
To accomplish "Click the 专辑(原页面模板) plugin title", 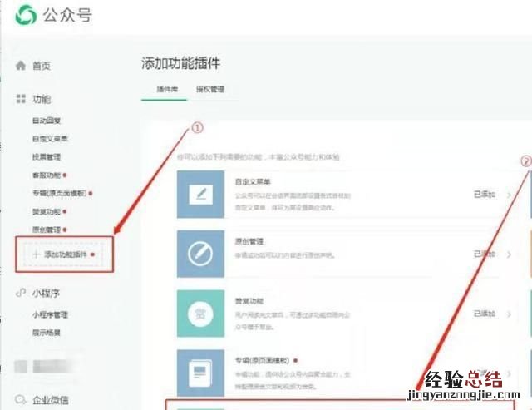I will (263, 360).
